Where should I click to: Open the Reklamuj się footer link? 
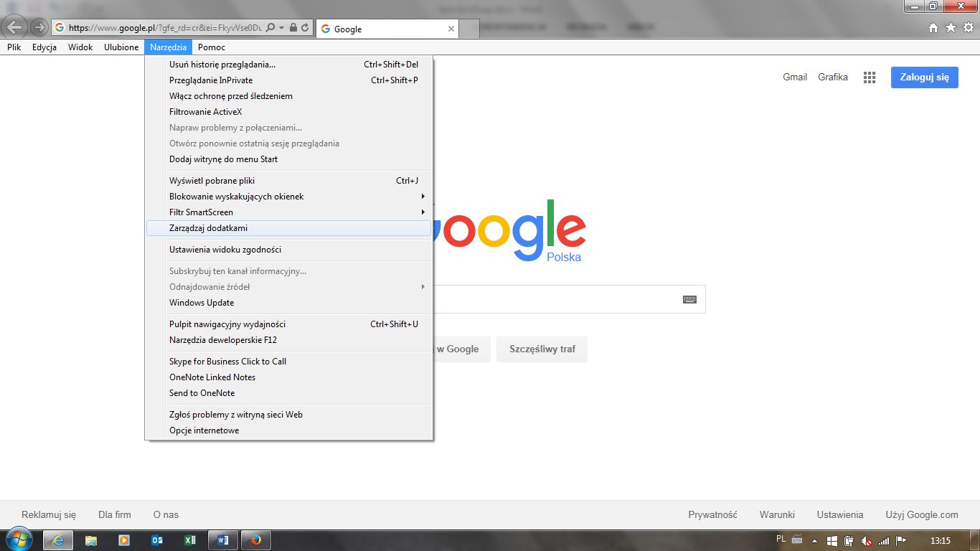49,514
